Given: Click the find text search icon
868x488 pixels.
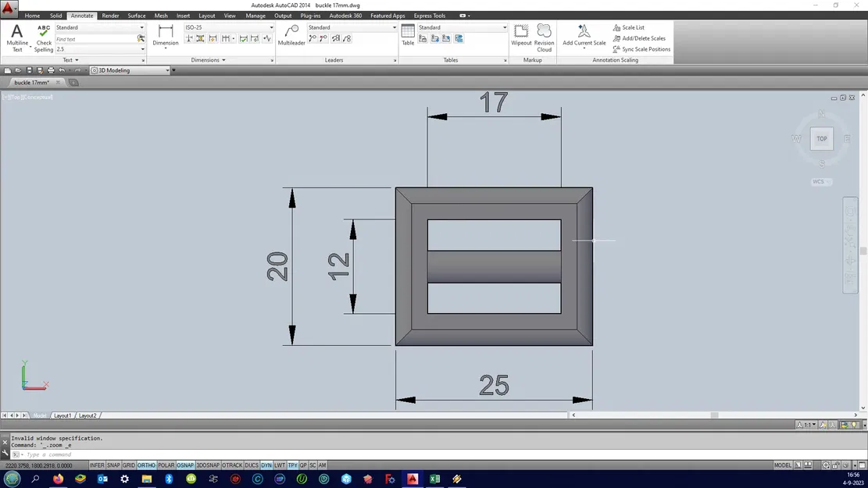Looking at the screenshot, I should (141, 39).
